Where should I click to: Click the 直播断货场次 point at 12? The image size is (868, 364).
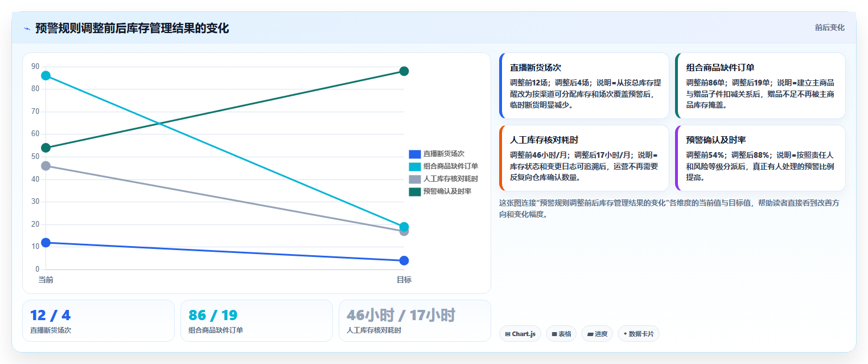click(46, 243)
